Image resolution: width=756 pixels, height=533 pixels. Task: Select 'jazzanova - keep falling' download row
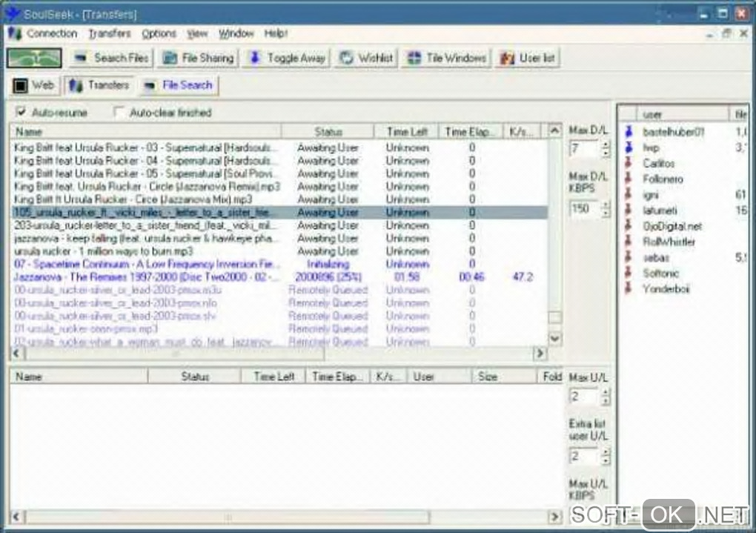click(x=279, y=238)
